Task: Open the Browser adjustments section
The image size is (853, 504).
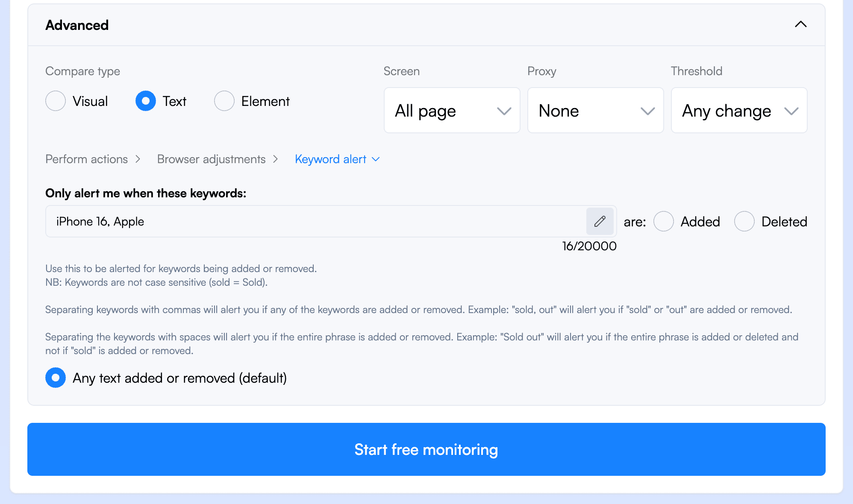Action: point(211,158)
